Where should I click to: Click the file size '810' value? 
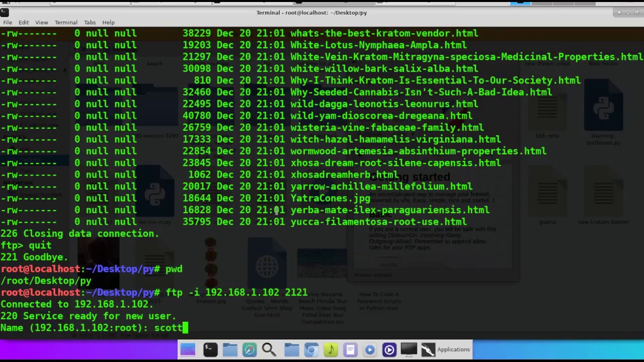202,80
